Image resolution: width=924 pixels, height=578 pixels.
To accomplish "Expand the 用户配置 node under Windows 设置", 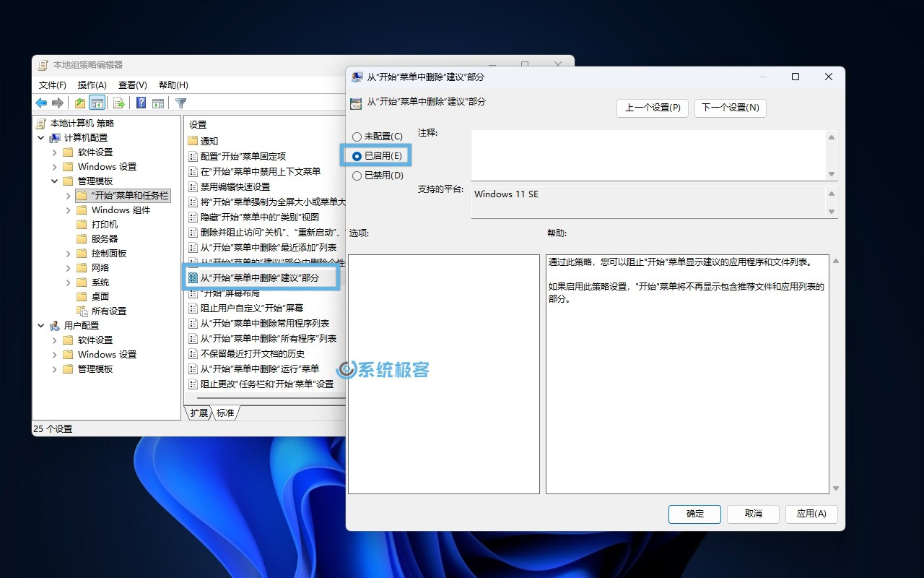I will click(56, 354).
